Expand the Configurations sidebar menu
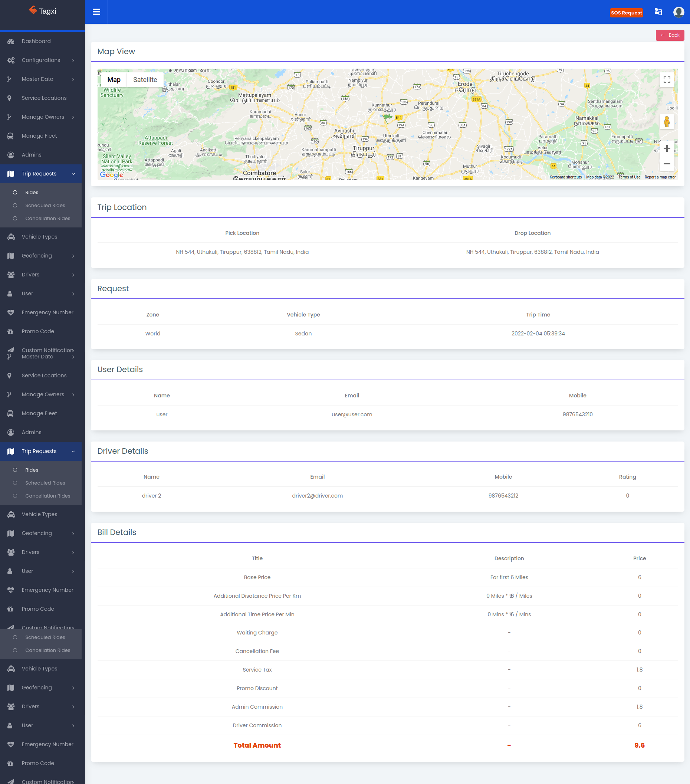The width and height of the screenshot is (690, 784). [41, 60]
